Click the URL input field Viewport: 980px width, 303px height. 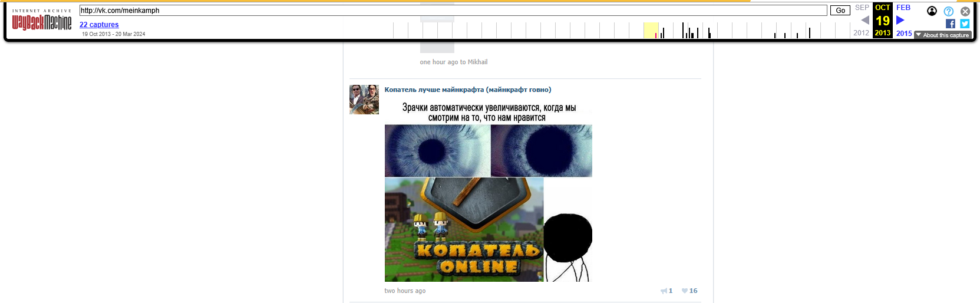coord(453,11)
